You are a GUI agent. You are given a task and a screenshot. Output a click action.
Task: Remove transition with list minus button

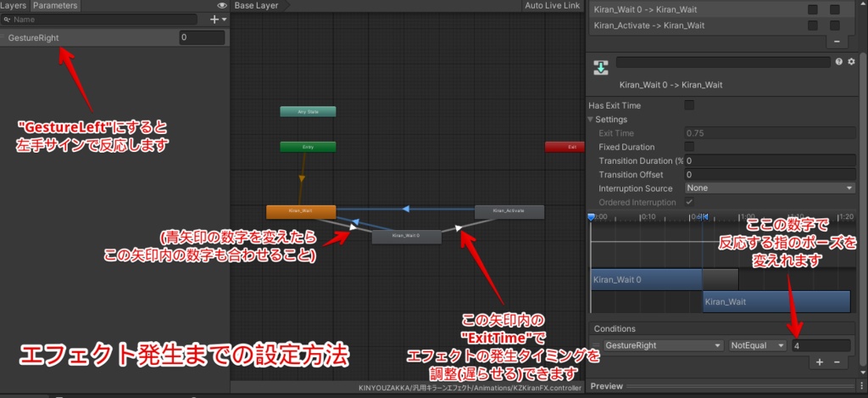tap(837, 42)
